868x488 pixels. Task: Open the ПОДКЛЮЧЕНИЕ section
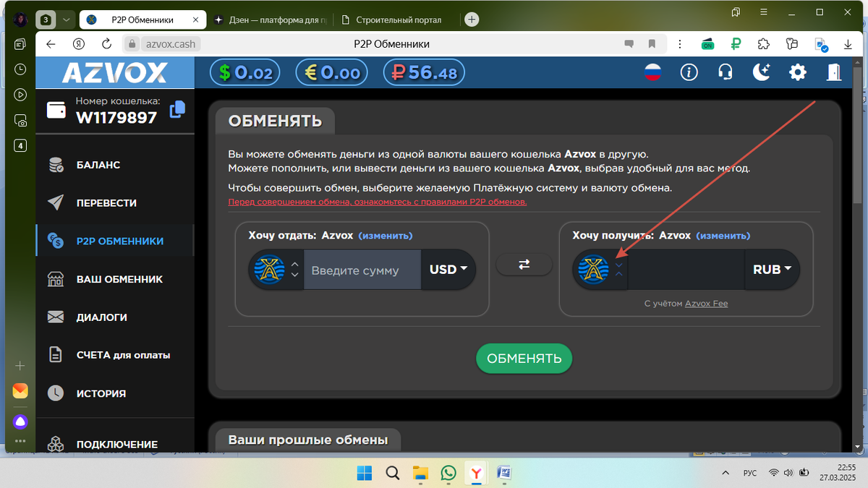(x=115, y=444)
